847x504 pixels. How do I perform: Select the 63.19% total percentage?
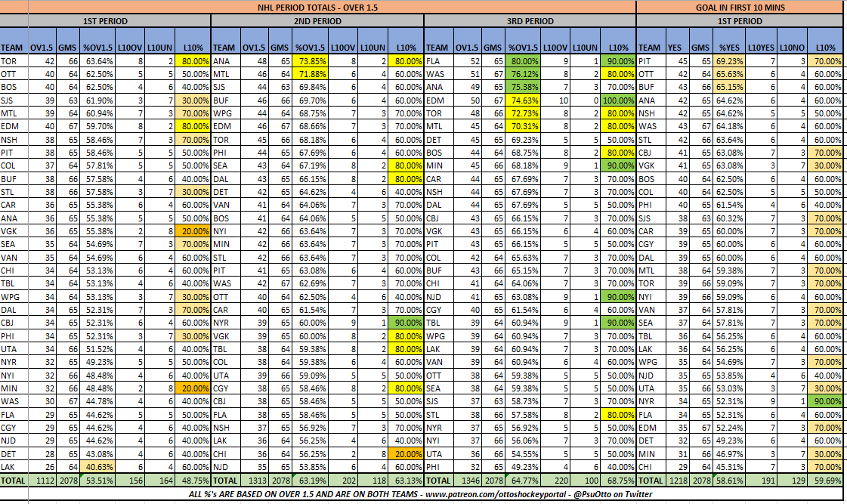(310, 481)
